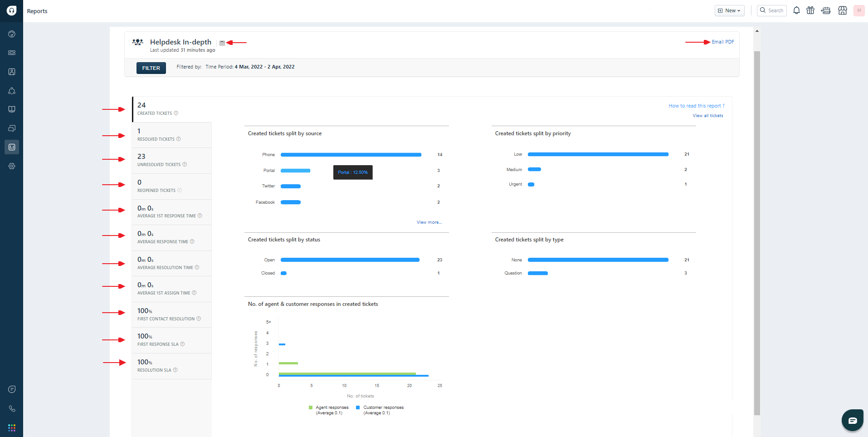Open the Solutions book sidebar icon
Image resolution: width=868 pixels, height=437 pixels.
pos(12,109)
